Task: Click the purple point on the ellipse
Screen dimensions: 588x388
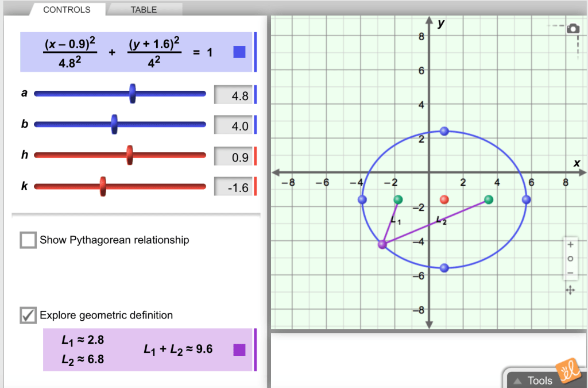Action: click(x=382, y=244)
